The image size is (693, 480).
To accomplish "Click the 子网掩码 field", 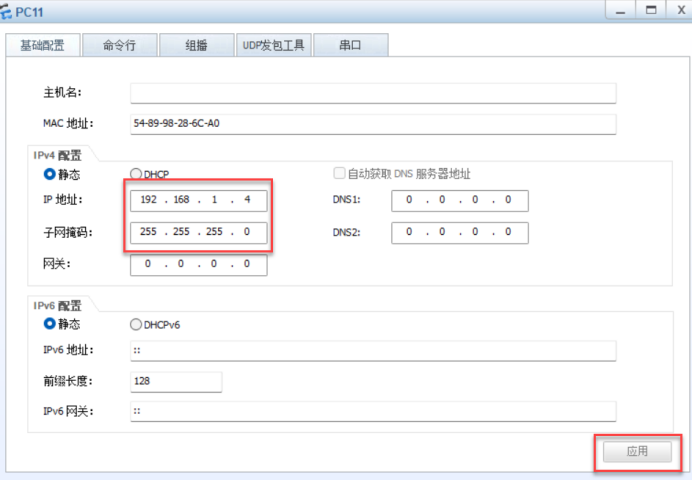I will coord(199,233).
